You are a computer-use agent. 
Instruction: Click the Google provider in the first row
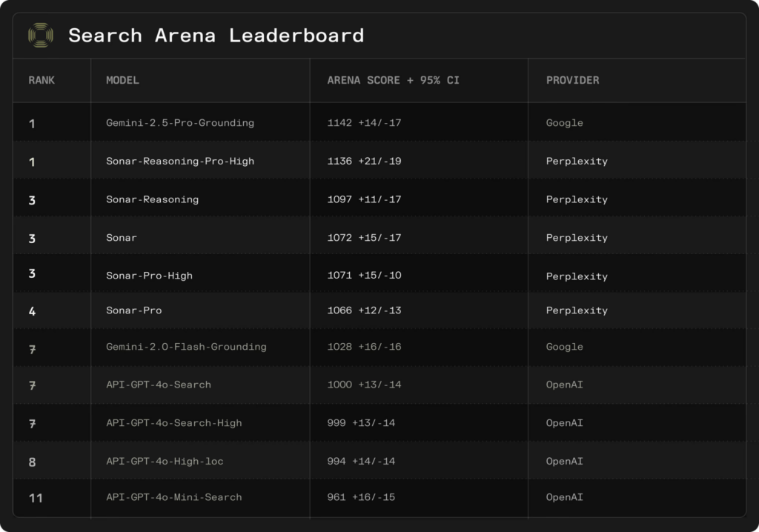564,123
